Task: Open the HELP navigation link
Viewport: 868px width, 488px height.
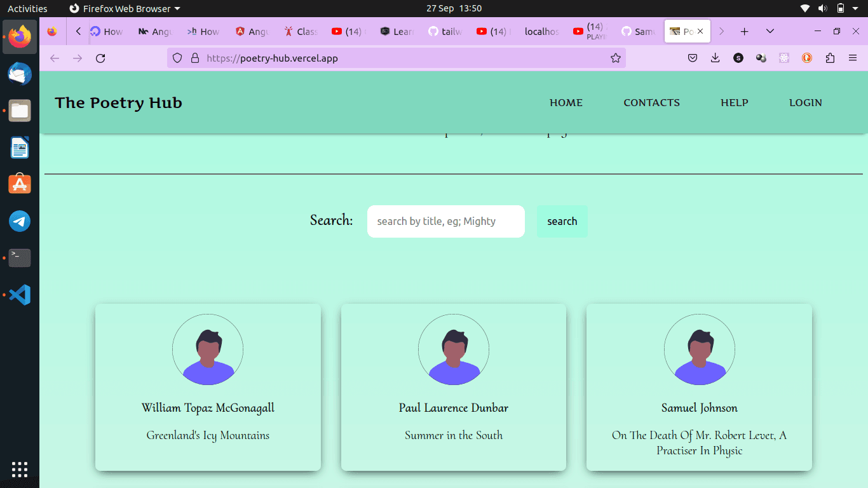Action: coord(734,103)
